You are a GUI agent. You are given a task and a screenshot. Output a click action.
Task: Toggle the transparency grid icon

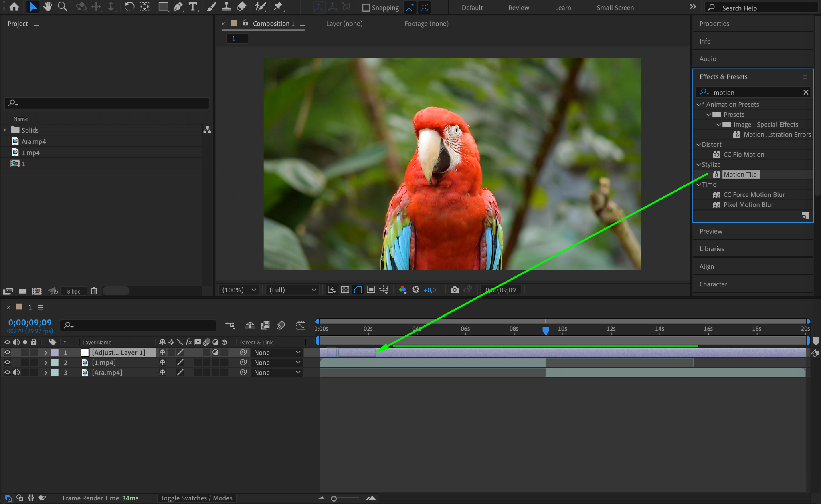(345, 290)
